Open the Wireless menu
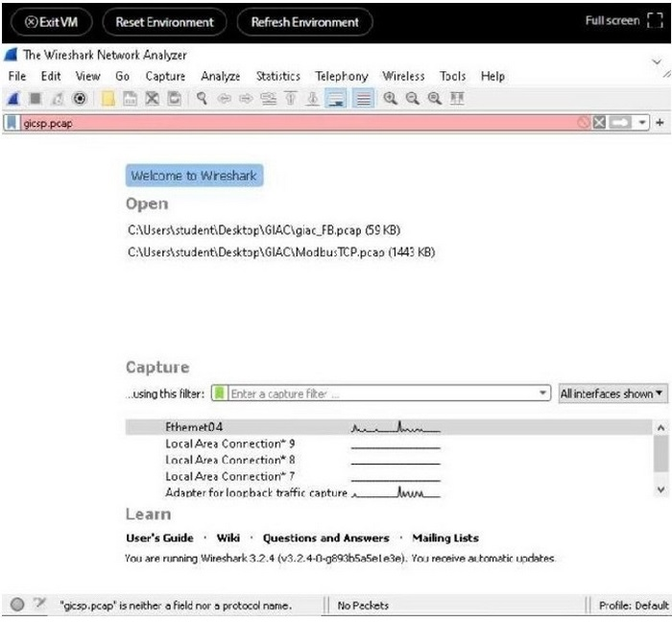Image resolution: width=672 pixels, height=622 pixels. pyautogui.click(x=403, y=76)
